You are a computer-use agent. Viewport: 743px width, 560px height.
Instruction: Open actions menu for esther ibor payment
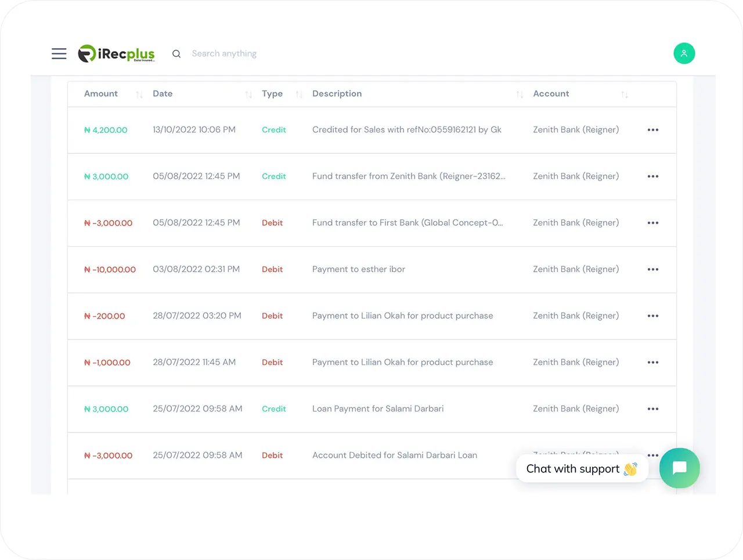pyautogui.click(x=652, y=269)
